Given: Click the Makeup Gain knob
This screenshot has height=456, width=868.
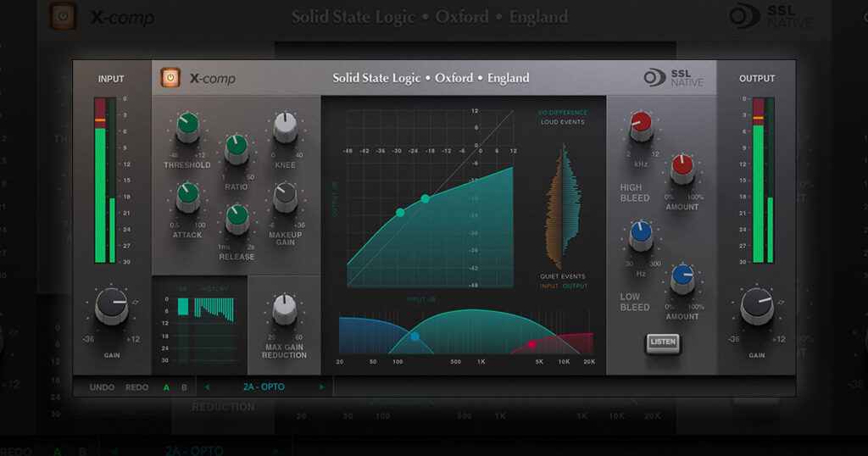Looking at the screenshot, I should pyautogui.click(x=285, y=197).
